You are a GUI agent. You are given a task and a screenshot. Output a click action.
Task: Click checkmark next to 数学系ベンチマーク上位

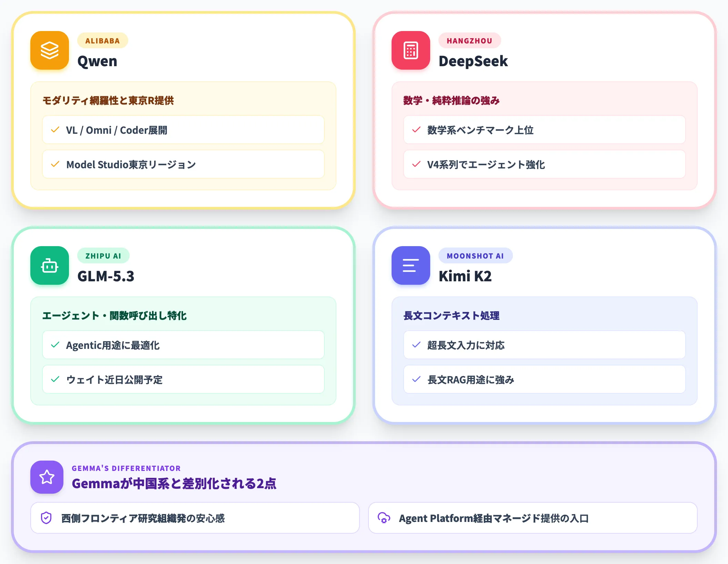(x=416, y=130)
